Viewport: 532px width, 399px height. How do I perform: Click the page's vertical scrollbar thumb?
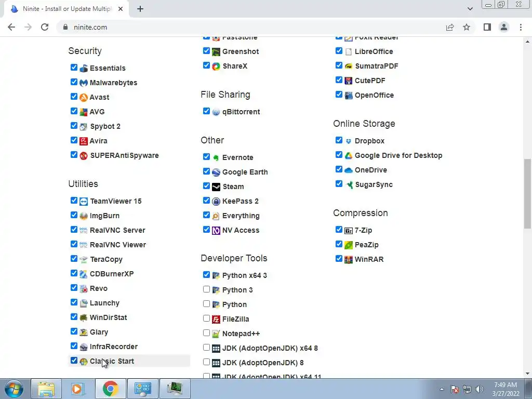[528, 194]
